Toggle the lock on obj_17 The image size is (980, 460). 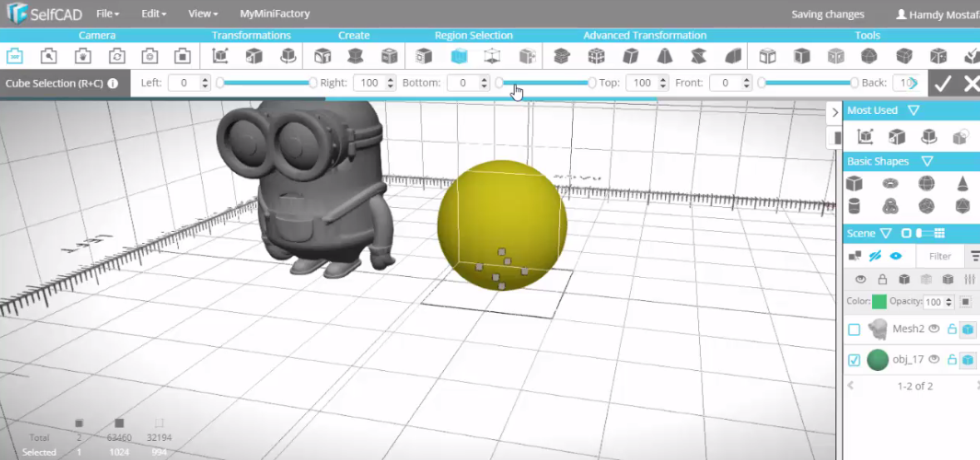point(952,359)
